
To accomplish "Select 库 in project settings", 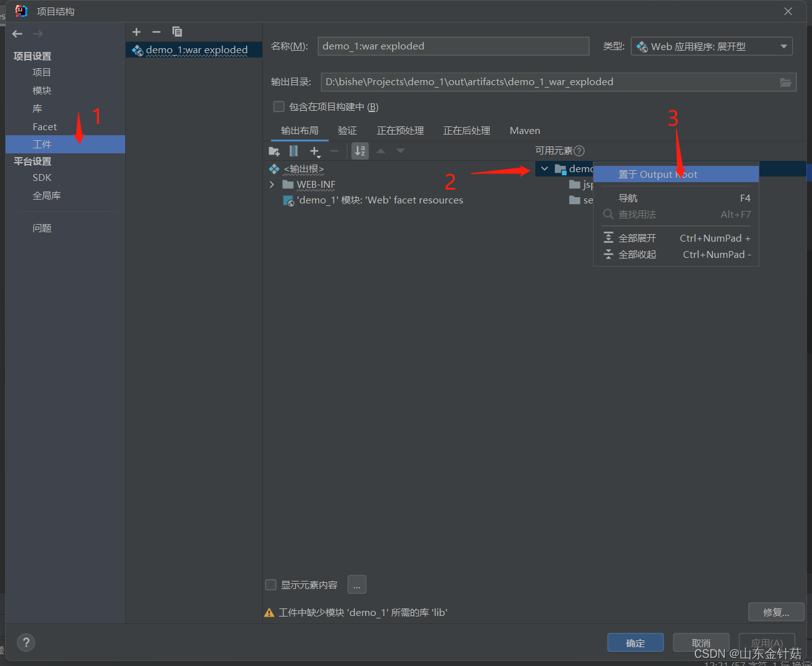I will pos(38,109).
